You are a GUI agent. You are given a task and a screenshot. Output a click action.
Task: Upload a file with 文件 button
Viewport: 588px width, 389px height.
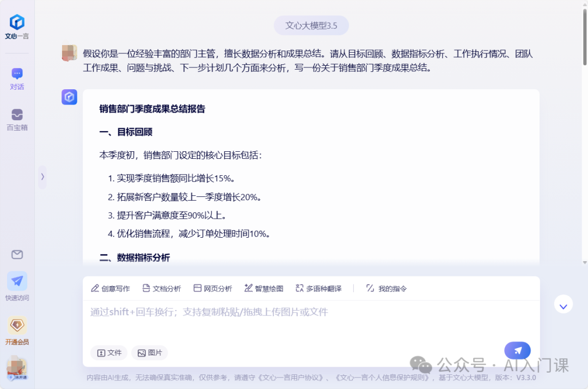point(109,353)
